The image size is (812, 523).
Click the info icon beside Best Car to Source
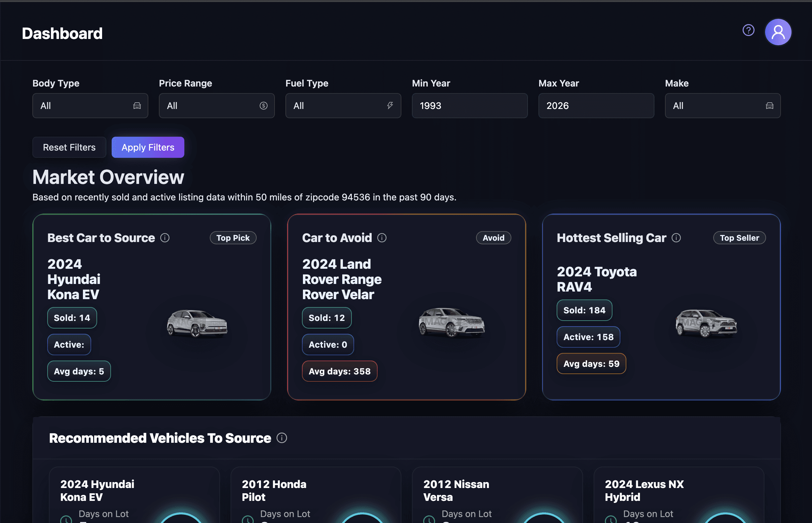(165, 238)
